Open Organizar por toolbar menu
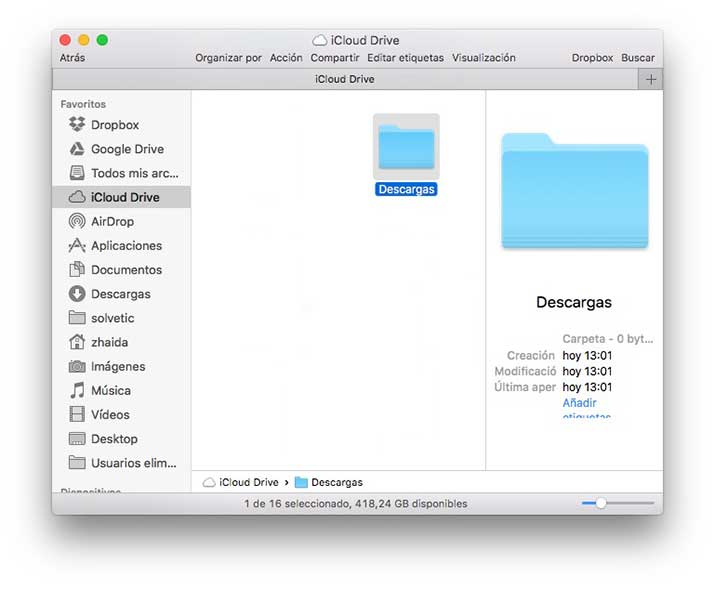 228,58
